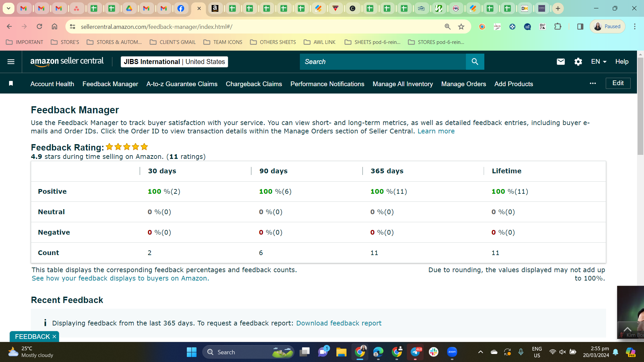Open the STORE'S bookmarks folder
644x362 pixels.
click(65, 42)
